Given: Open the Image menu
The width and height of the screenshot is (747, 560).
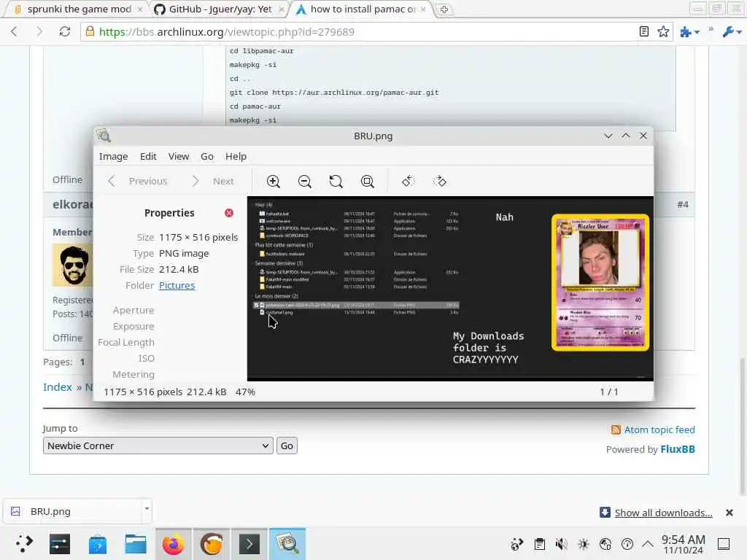Looking at the screenshot, I should pyautogui.click(x=113, y=157).
